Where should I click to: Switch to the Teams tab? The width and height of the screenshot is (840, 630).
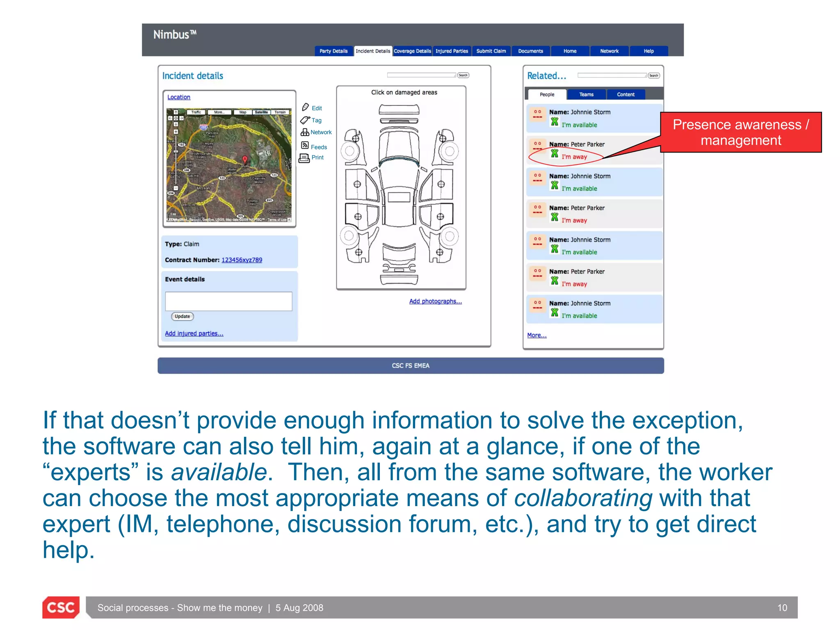(586, 94)
